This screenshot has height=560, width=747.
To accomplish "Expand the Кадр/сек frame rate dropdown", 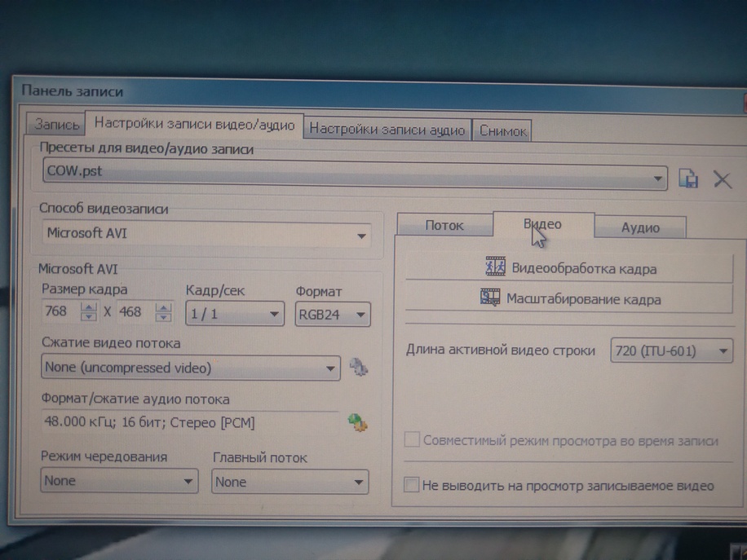I will tap(272, 315).
